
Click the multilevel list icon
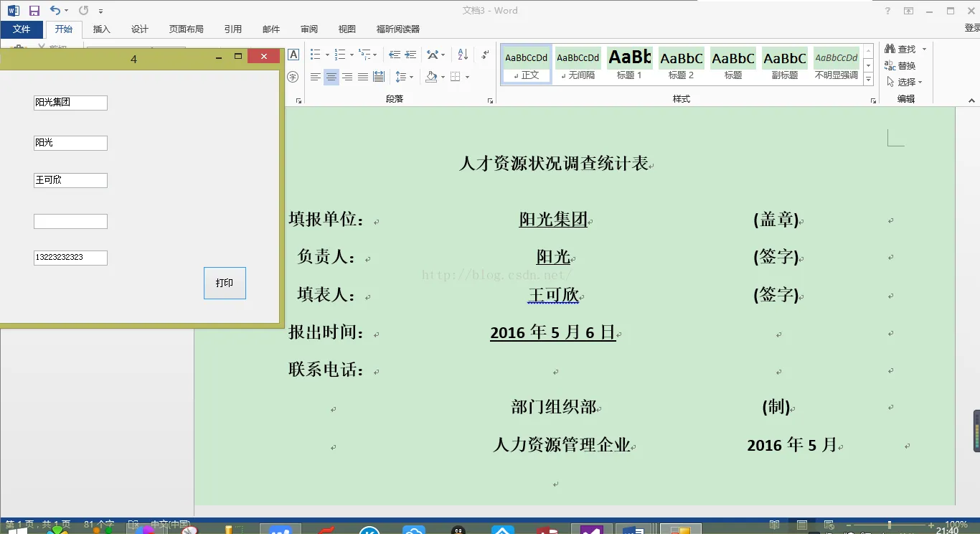364,55
